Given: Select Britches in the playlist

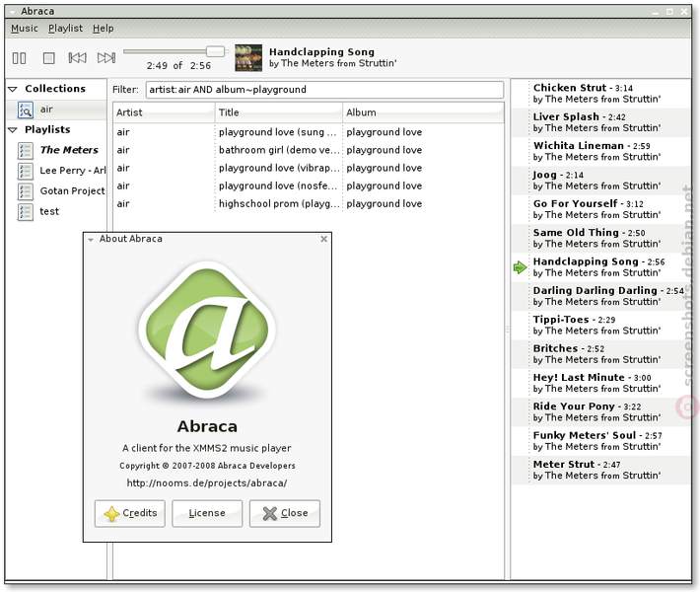Looking at the screenshot, I should point(600,354).
